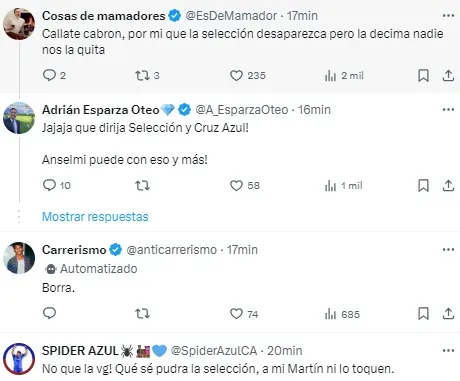Reply to Adrián Esparza Oteo's tweet
The image size is (460, 381).
[x=49, y=185]
